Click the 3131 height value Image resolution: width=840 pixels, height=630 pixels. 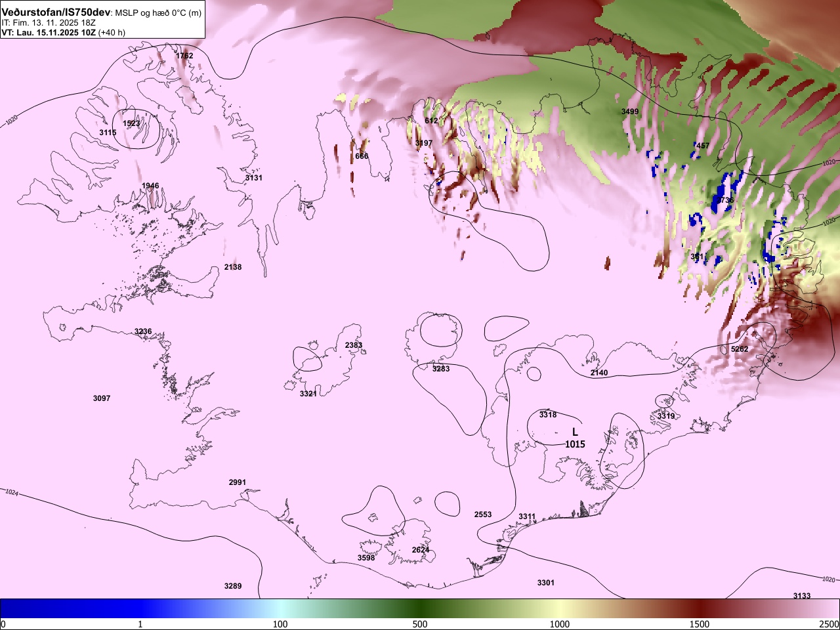(x=253, y=178)
